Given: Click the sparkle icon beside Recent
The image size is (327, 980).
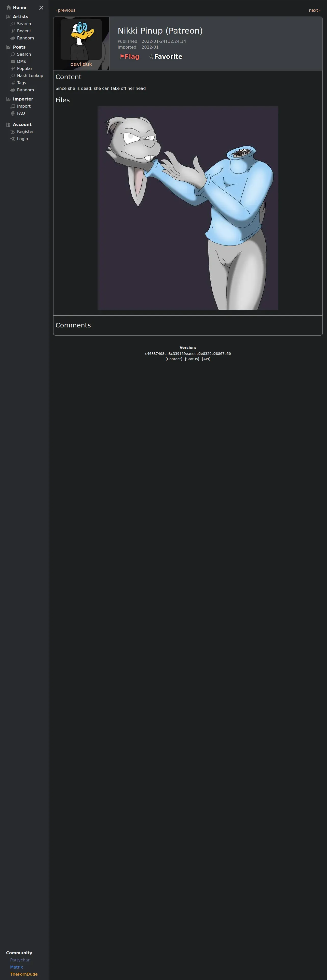Looking at the screenshot, I should [x=12, y=31].
